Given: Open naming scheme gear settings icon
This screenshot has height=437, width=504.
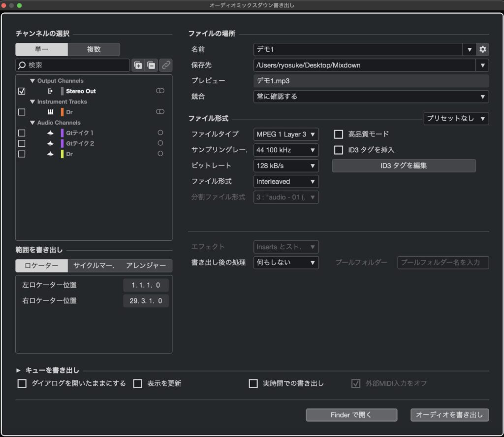Looking at the screenshot, I should point(483,49).
